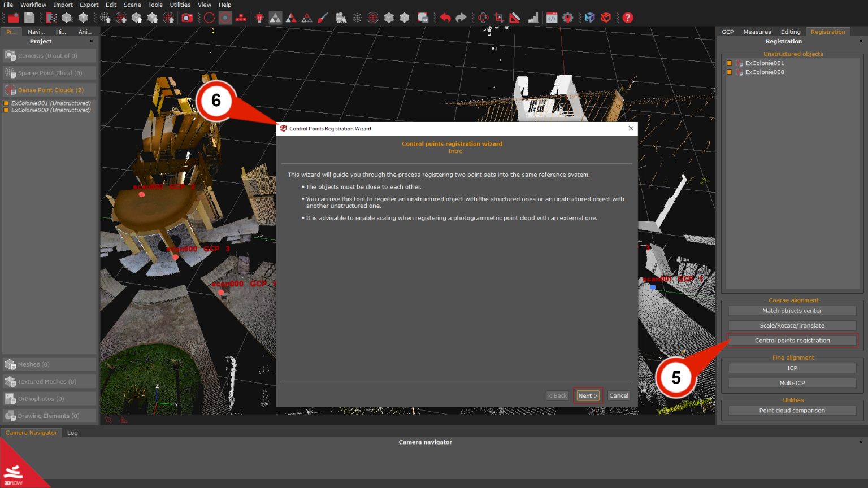Open the Workflow menu
The image size is (868, 488).
(x=33, y=5)
